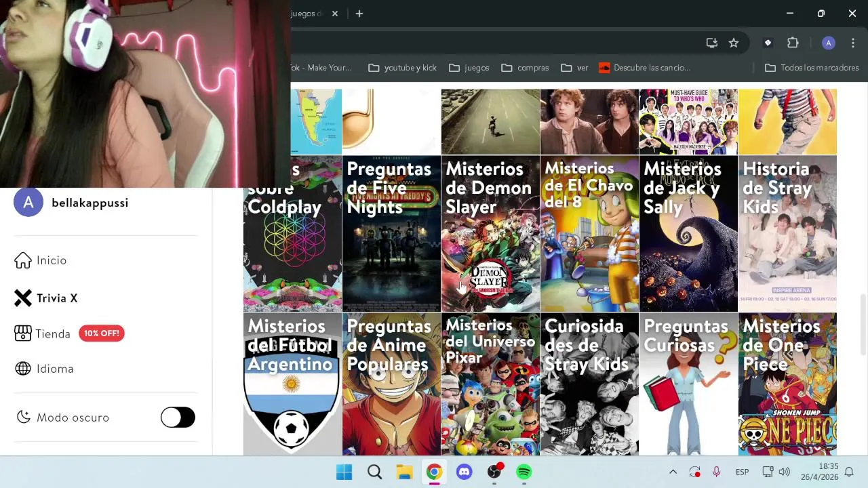The image size is (868, 488).
Task: Open the Chrome profile avatar
Action: 828,43
